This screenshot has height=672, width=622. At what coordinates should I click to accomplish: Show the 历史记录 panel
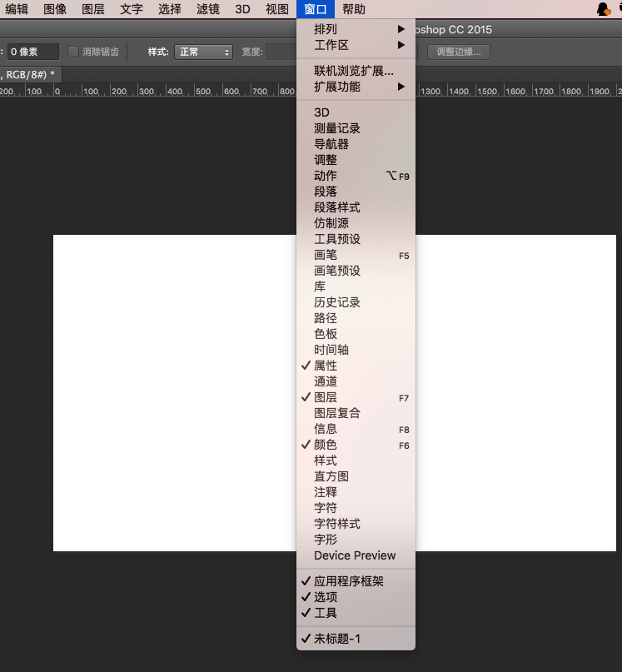tap(356, 302)
